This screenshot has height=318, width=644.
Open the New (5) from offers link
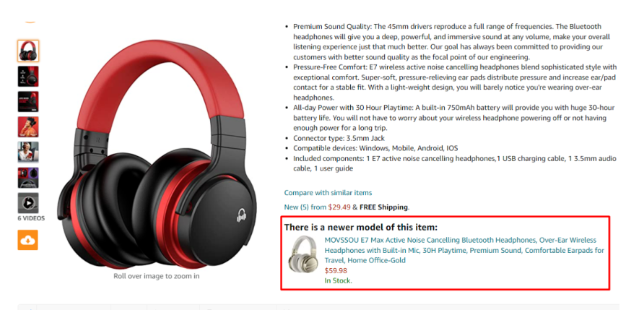(x=305, y=207)
